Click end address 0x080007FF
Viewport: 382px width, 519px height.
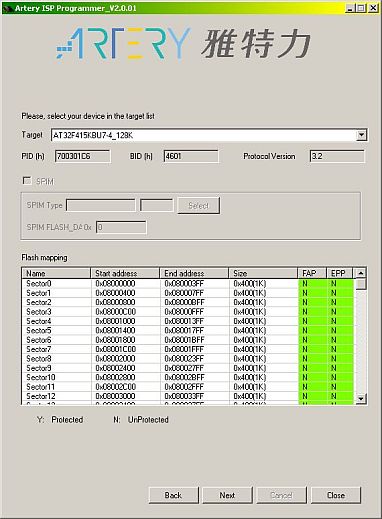[184, 293]
